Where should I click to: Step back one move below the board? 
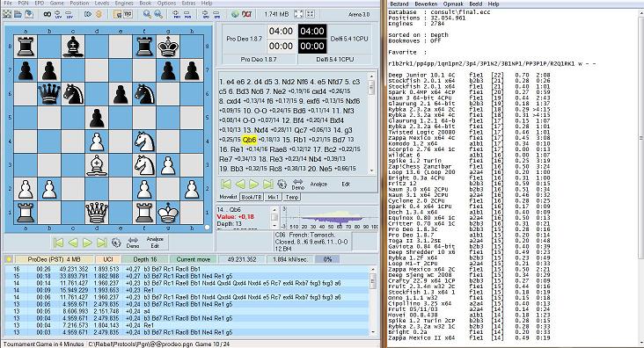click(x=73, y=243)
